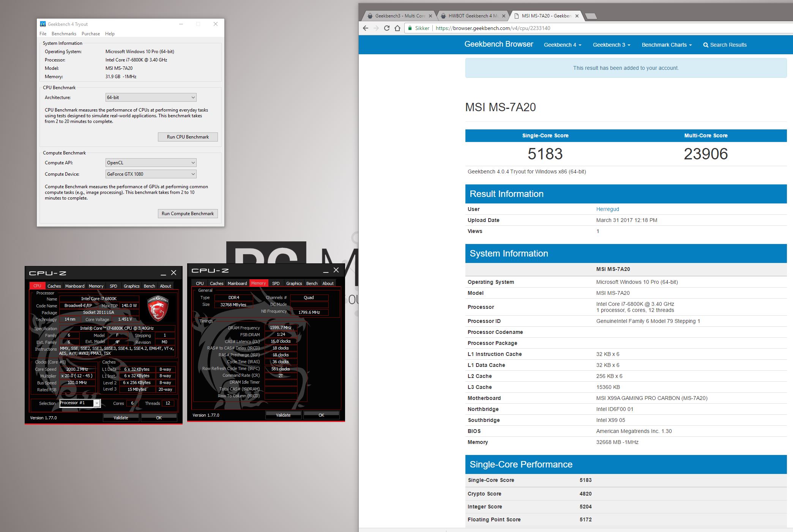Screen dimensions: 793x532
Task: Select About tab in left CPU-Z window
Action: coord(166,286)
